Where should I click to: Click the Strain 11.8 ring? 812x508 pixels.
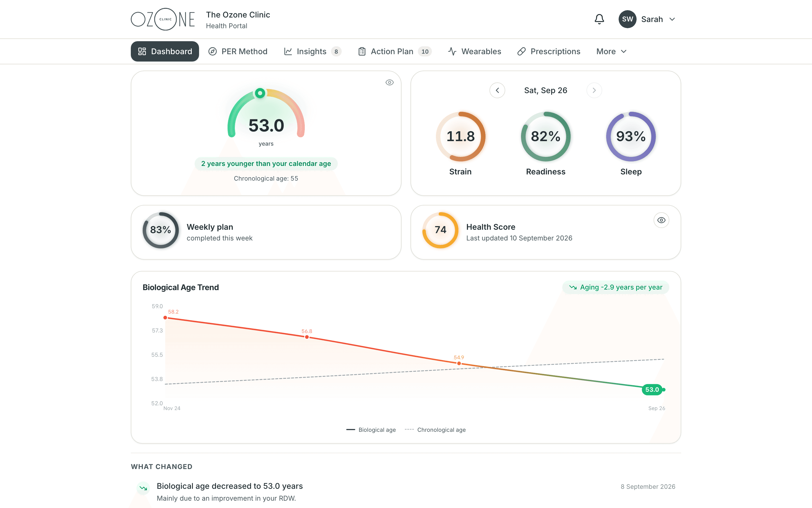[x=460, y=136]
